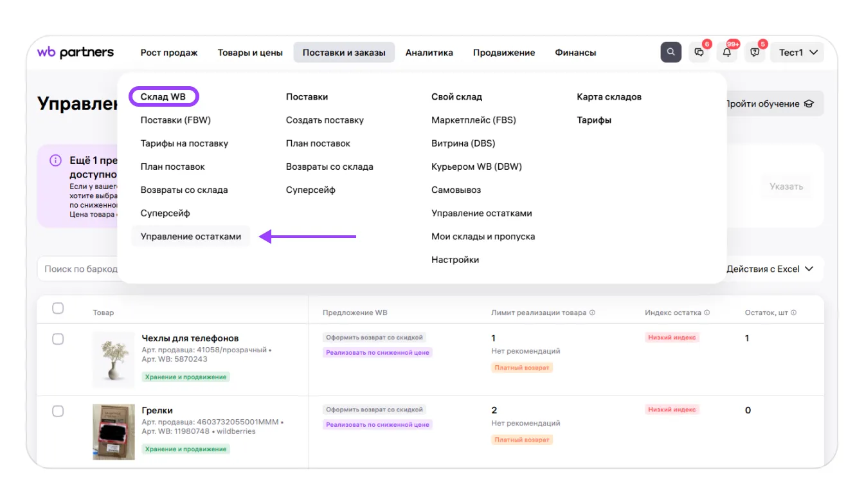Click the search magnifier icon in header
This screenshot has height=504, width=864.
tap(670, 52)
